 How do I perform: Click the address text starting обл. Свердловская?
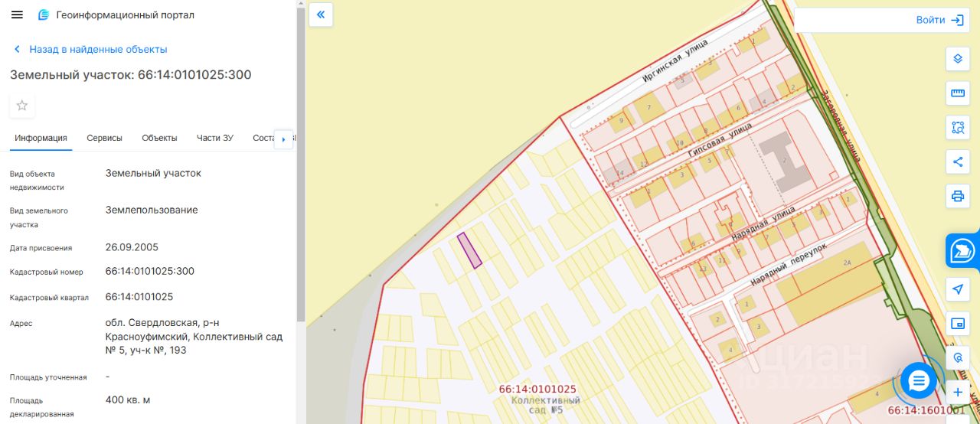pyautogui.click(x=194, y=337)
